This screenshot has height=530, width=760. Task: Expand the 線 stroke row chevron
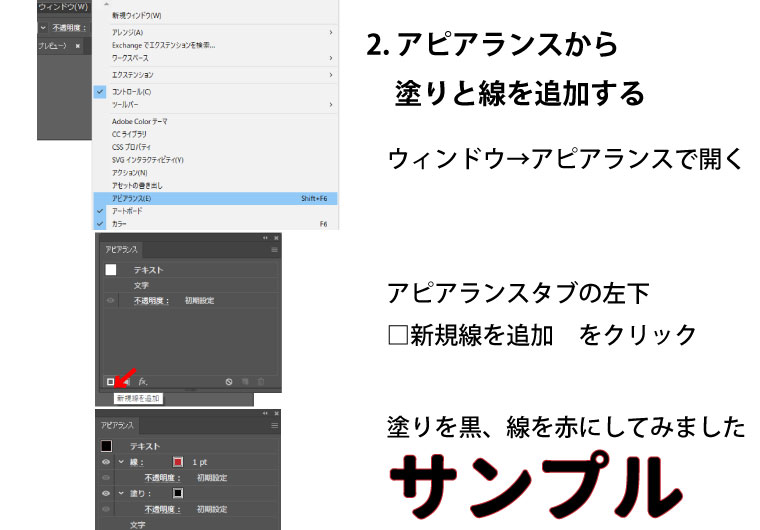119,462
